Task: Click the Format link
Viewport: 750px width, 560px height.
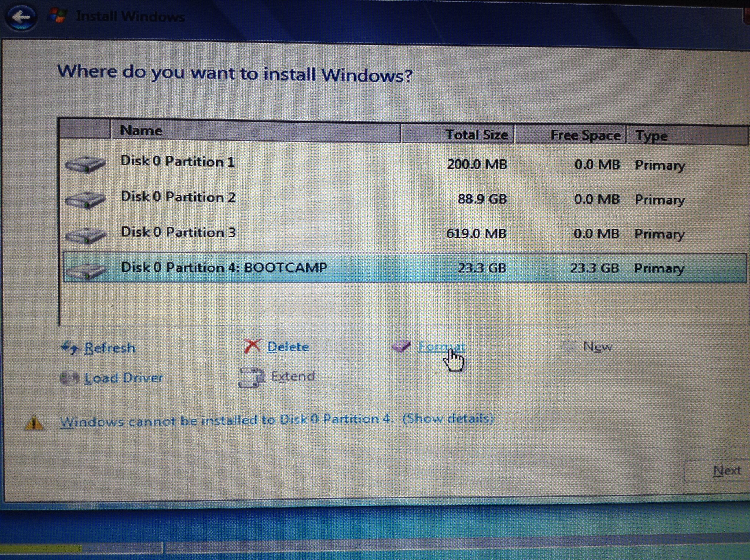Action: coord(441,347)
